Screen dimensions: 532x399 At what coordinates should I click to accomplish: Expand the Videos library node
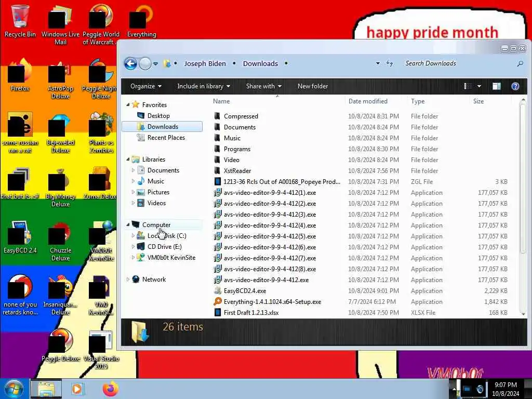pos(133,203)
